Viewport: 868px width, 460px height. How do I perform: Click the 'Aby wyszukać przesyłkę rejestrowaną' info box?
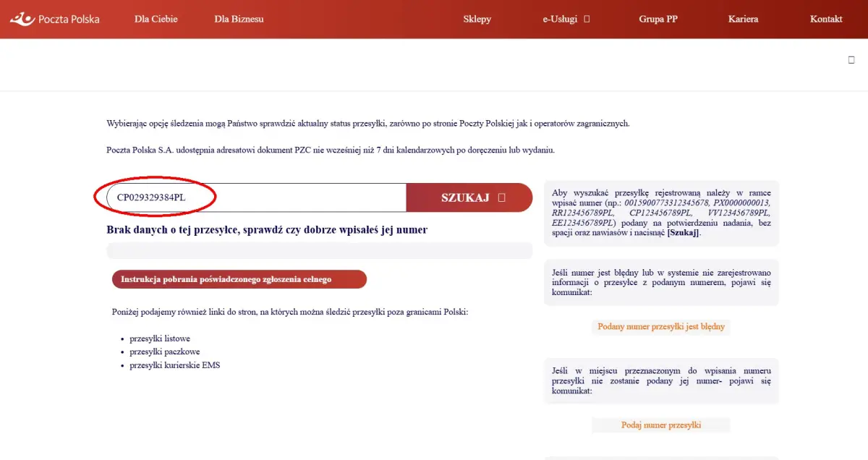click(661, 213)
